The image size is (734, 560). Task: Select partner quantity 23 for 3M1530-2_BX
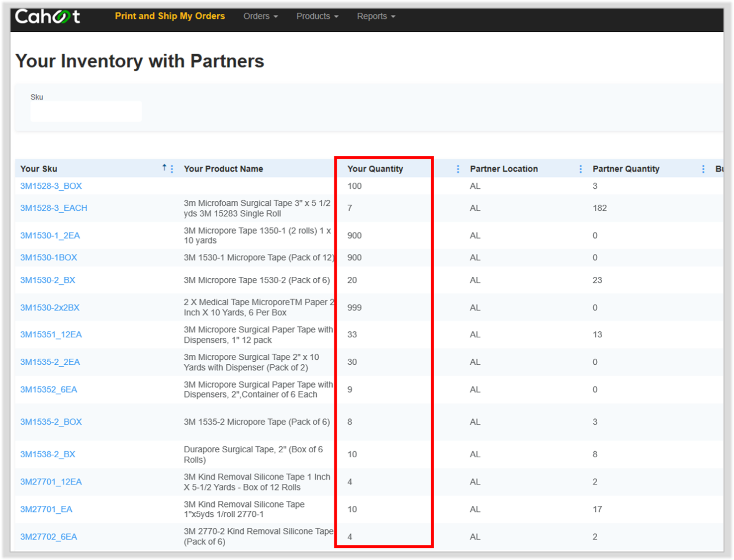[x=597, y=280]
